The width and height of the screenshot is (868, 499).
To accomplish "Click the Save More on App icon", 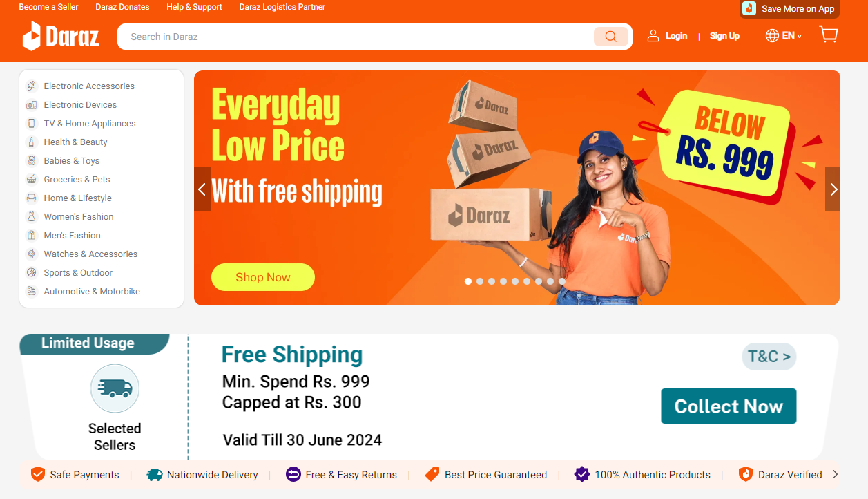I will pos(749,8).
